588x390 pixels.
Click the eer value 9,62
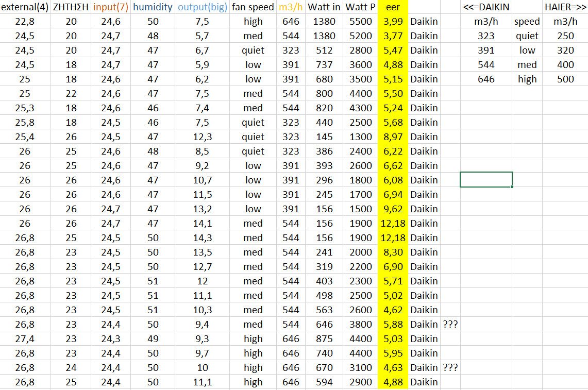tap(393, 209)
